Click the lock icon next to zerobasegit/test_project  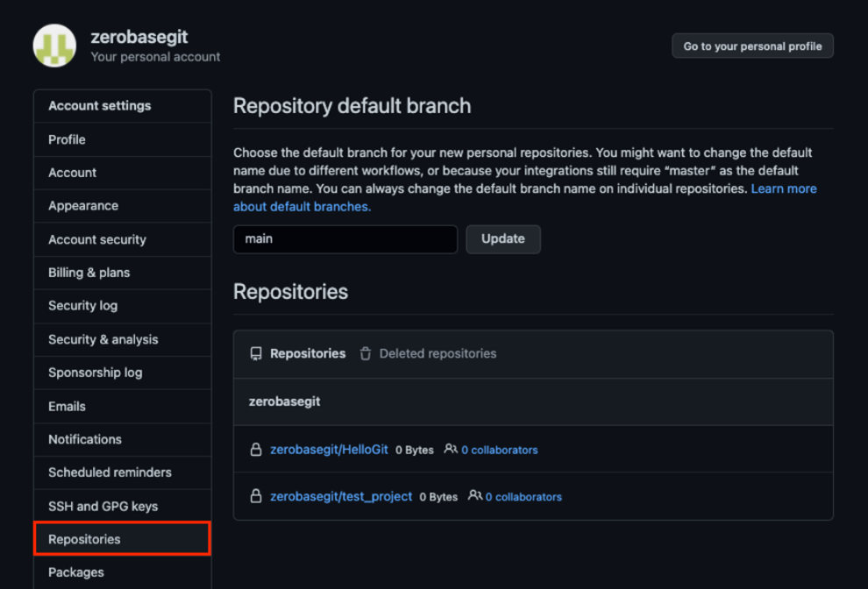(x=256, y=496)
